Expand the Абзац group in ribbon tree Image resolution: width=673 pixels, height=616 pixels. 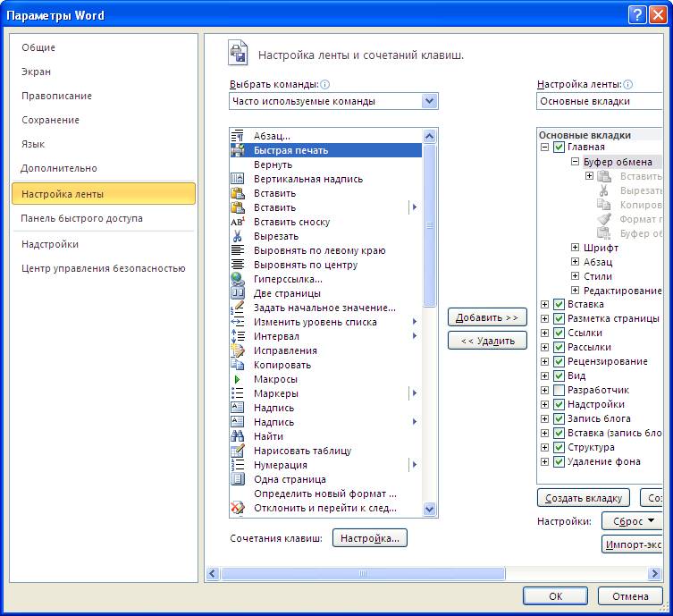(x=575, y=261)
